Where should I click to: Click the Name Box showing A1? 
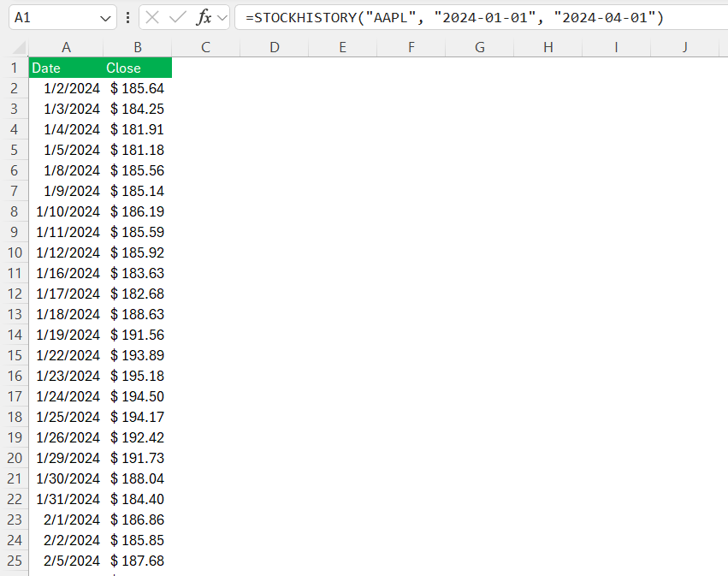(x=62, y=18)
